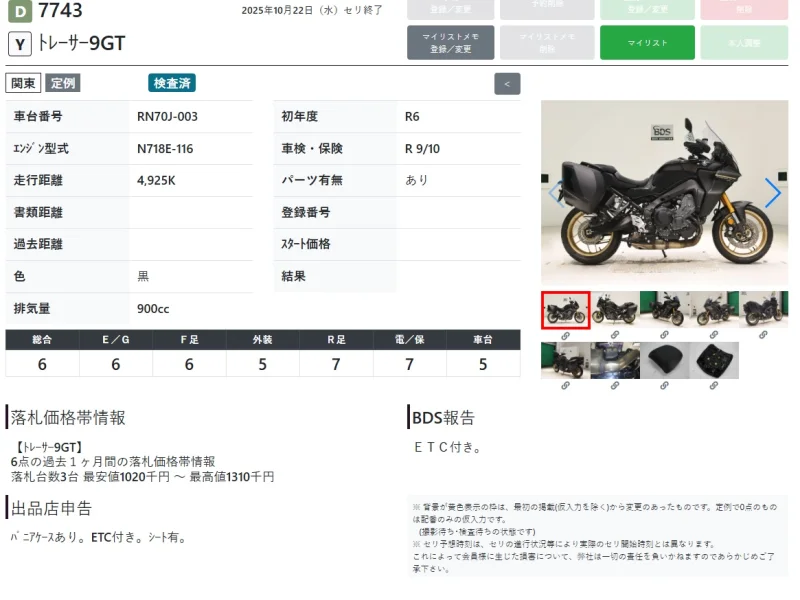Click the トレーサー9GT model title
Image resolution: width=800 pixels, height=600 pixels.
point(82,44)
